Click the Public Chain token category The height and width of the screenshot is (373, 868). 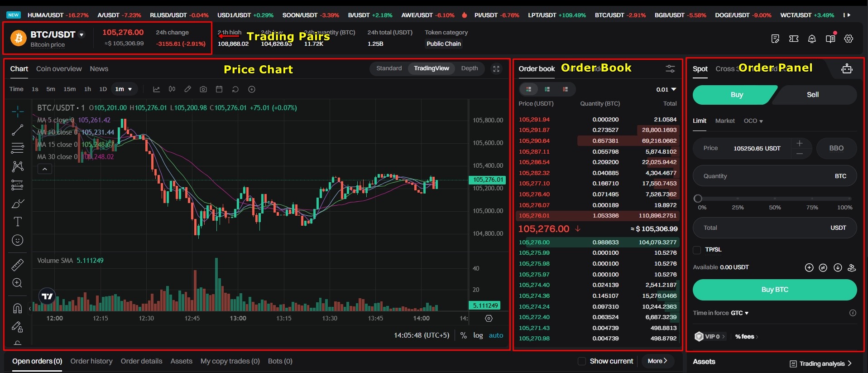point(444,44)
